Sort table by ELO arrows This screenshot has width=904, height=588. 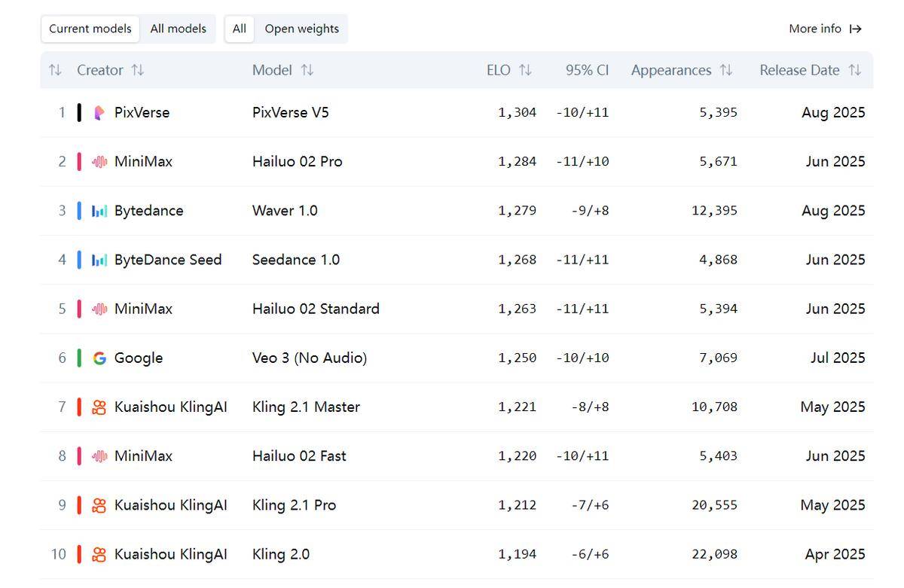(x=525, y=70)
